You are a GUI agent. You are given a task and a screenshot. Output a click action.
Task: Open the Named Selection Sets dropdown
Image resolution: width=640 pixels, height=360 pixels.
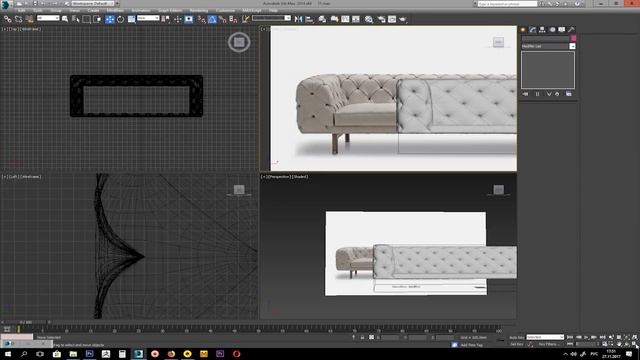271,18
